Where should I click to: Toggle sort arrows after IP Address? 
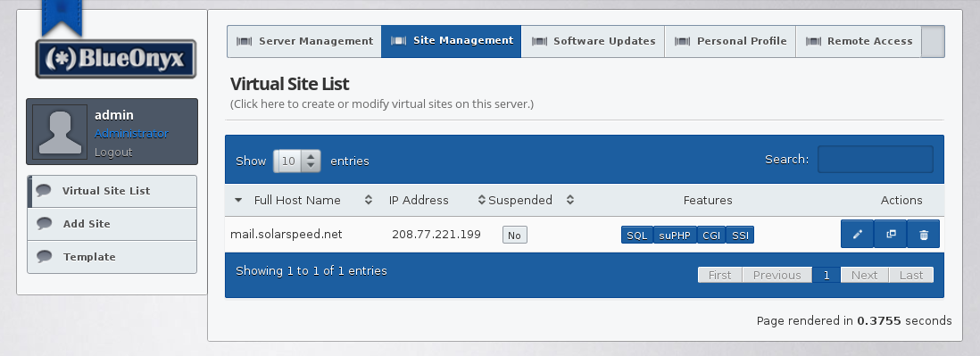481,200
